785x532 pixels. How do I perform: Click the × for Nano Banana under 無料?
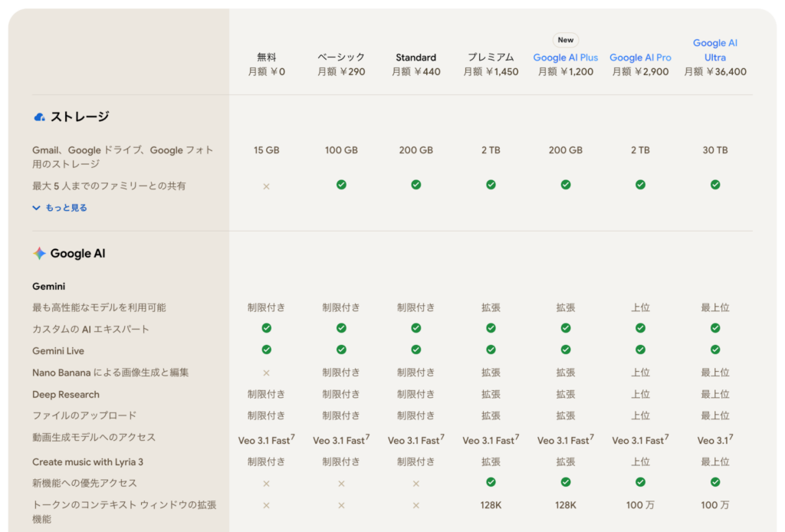(x=266, y=373)
